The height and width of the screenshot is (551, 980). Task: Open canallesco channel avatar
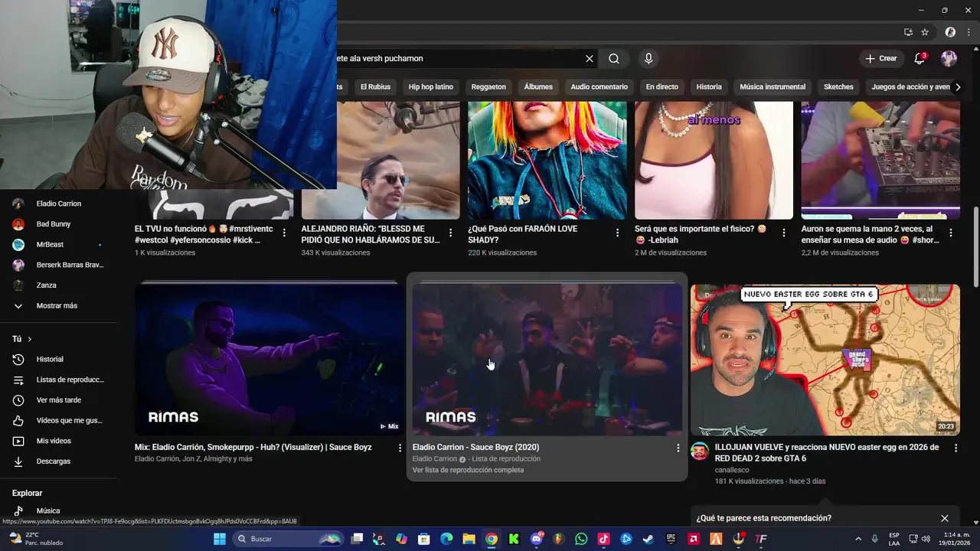(x=700, y=451)
